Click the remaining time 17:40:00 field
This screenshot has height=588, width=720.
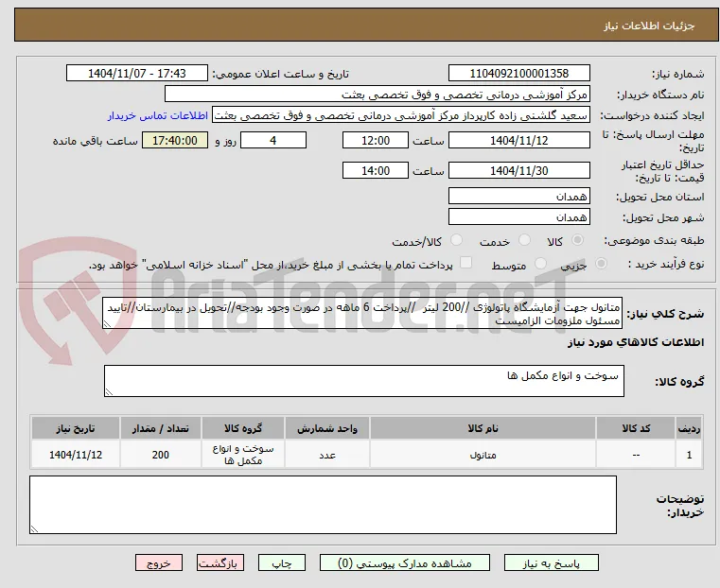[x=174, y=140]
